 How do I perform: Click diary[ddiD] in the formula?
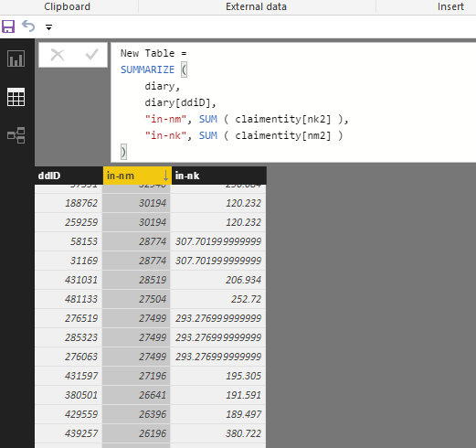coord(177,102)
